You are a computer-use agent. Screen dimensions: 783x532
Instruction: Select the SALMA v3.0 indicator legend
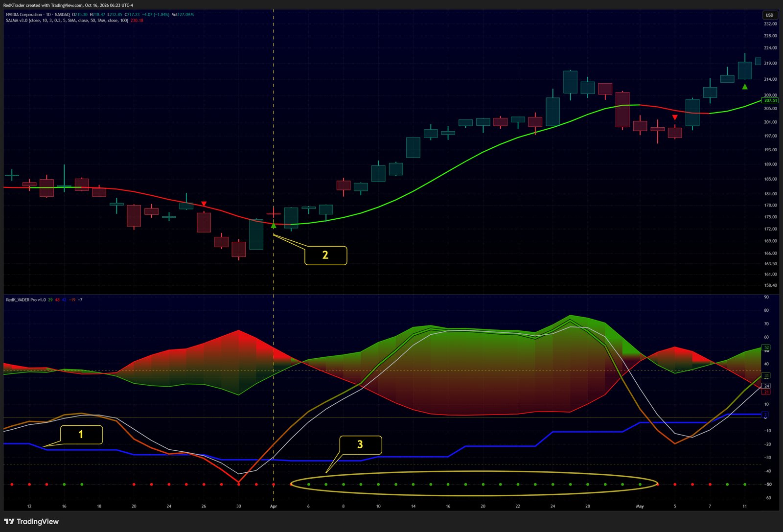click(67, 21)
